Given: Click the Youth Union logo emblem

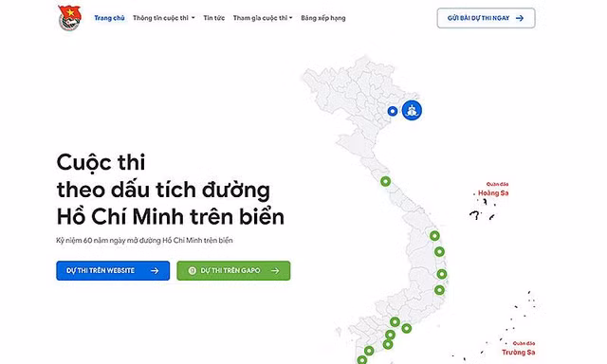Looking at the screenshot, I should pyautogui.click(x=69, y=18).
